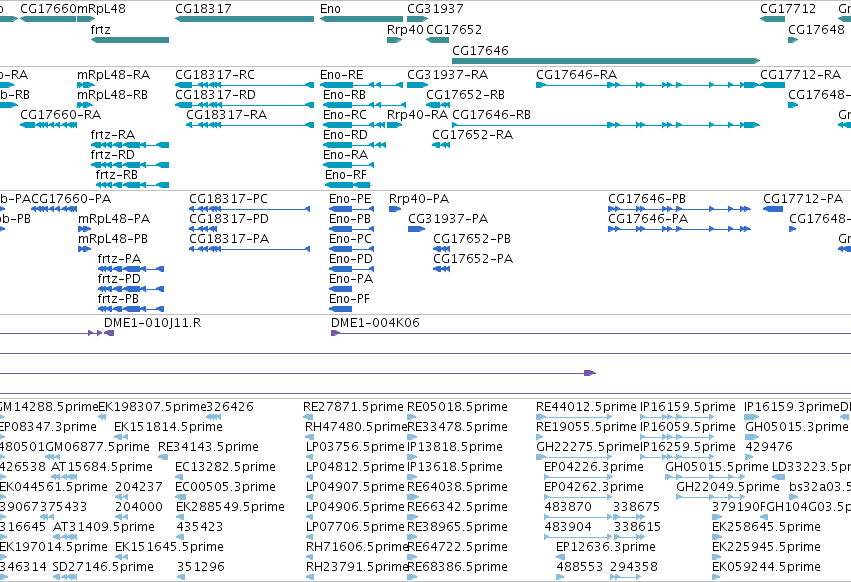Click the 429476 EST label

coord(769,447)
